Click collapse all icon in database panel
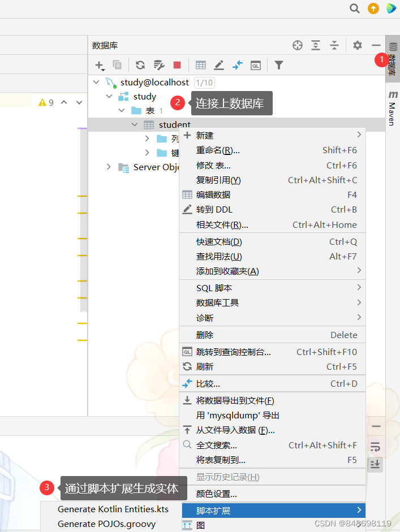The width and height of the screenshot is (400, 532). pos(334,45)
